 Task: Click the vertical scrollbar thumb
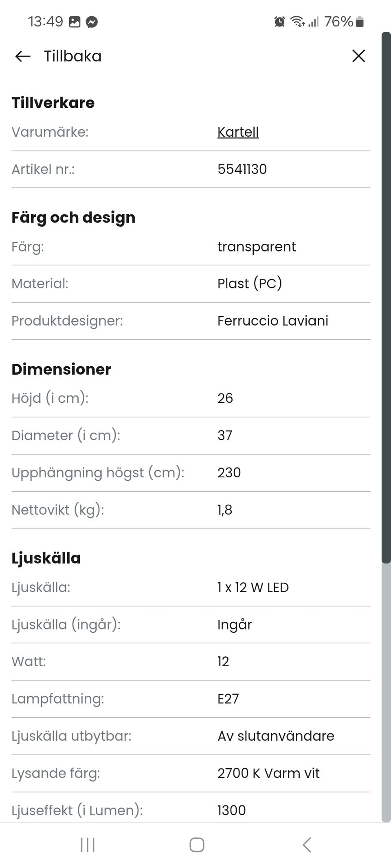point(386,297)
